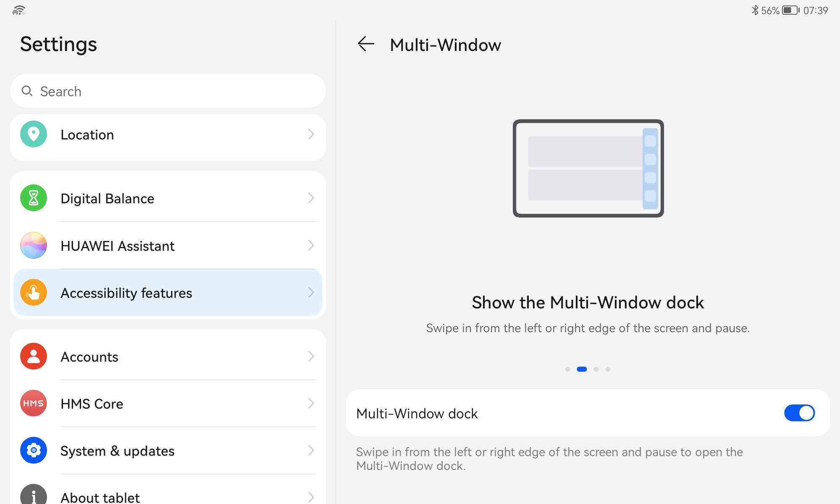Tap the Multi-Window dock tablet illustration
The width and height of the screenshot is (840, 504).
(x=588, y=168)
